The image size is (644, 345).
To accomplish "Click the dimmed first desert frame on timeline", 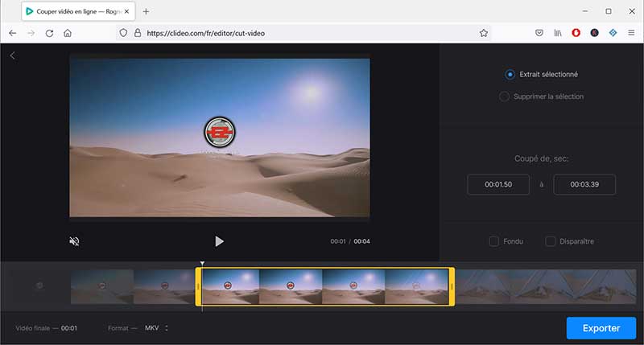I will [x=102, y=287].
